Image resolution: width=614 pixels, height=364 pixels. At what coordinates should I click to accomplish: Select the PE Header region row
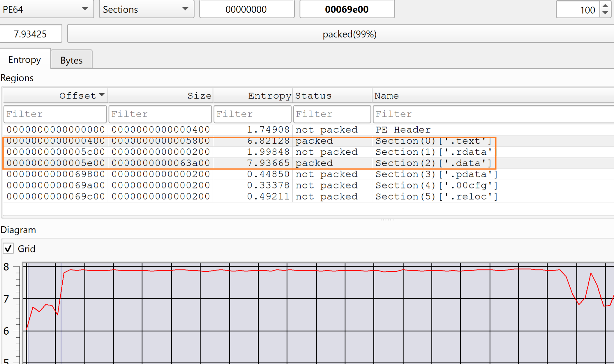[x=403, y=130]
